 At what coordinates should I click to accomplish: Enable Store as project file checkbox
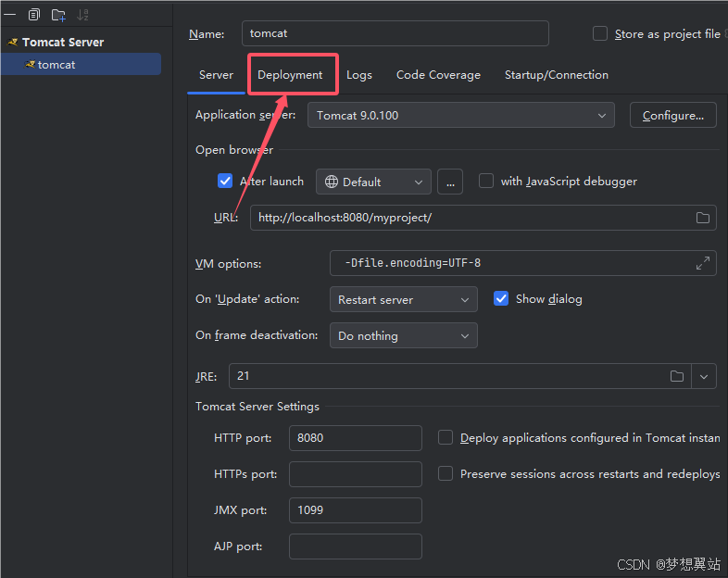[x=600, y=33]
